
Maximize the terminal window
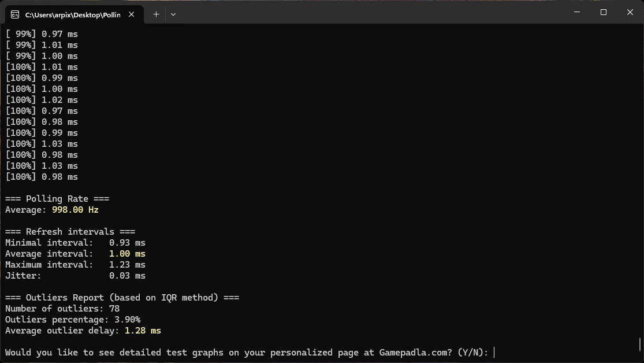(603, 12)
